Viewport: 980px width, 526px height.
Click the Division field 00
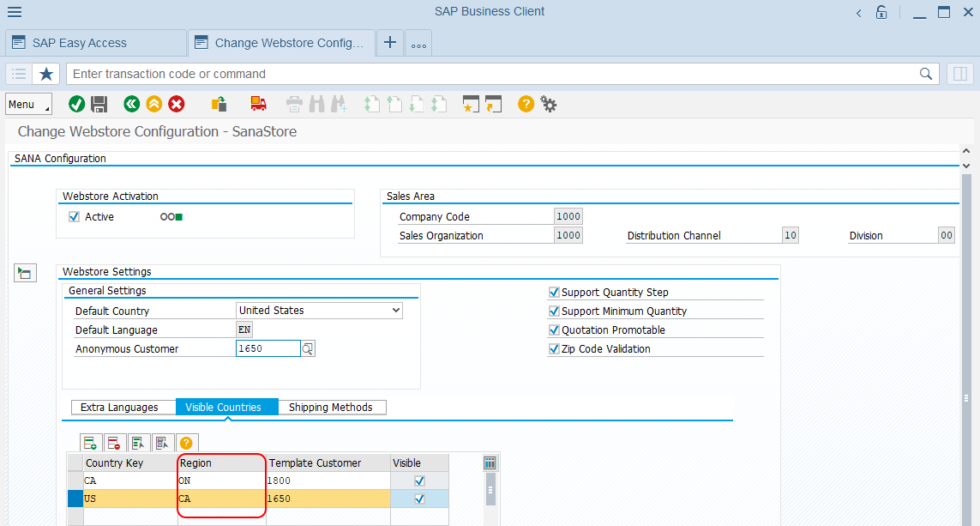[947, 235]
